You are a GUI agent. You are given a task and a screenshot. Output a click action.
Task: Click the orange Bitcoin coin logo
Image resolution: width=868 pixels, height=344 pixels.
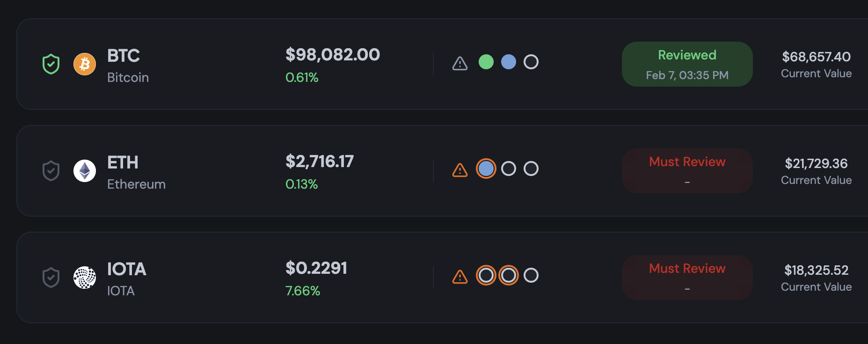click(85, 64)
